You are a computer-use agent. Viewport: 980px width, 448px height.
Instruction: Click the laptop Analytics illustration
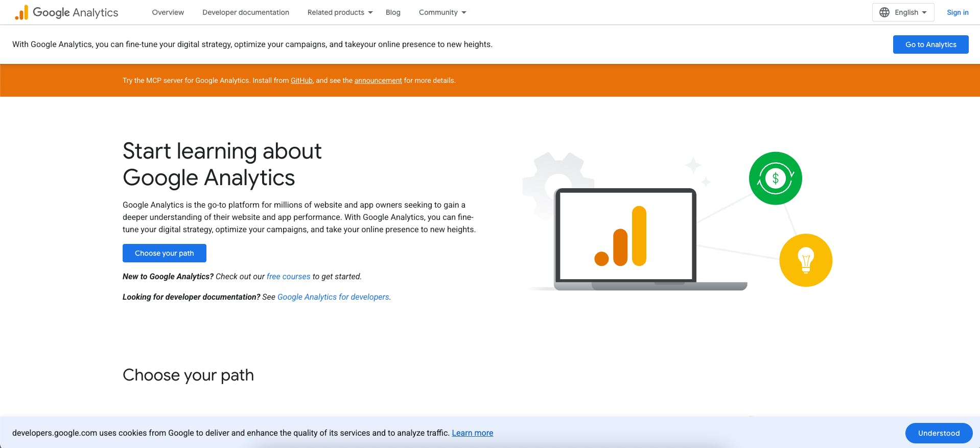coord(650,239)
